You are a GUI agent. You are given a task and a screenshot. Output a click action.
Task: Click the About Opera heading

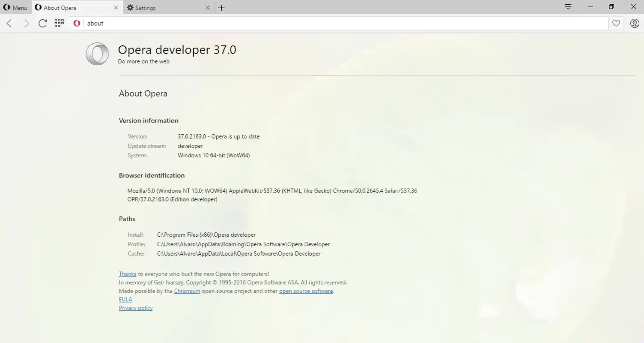[143, 93]
